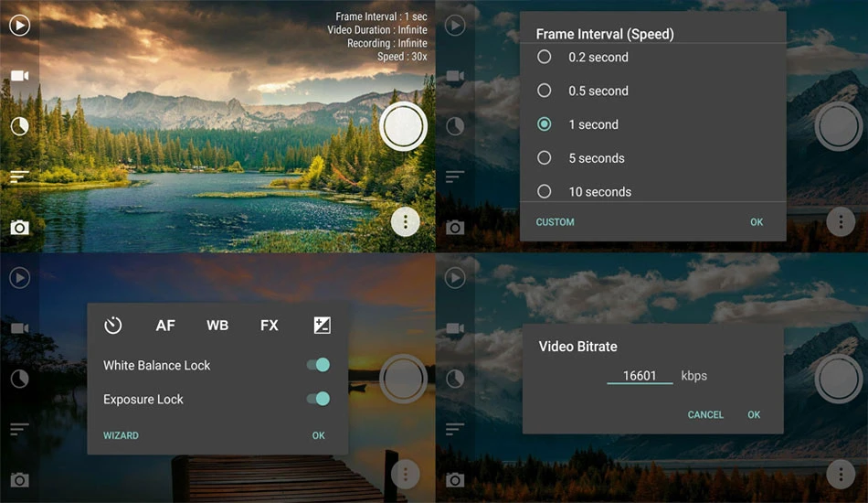Open the AF autofocus tab

(165, 326)
